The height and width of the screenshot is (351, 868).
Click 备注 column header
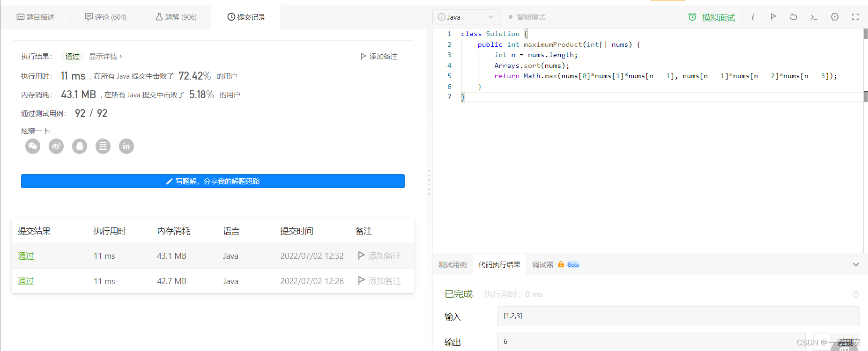click(364, 231)
